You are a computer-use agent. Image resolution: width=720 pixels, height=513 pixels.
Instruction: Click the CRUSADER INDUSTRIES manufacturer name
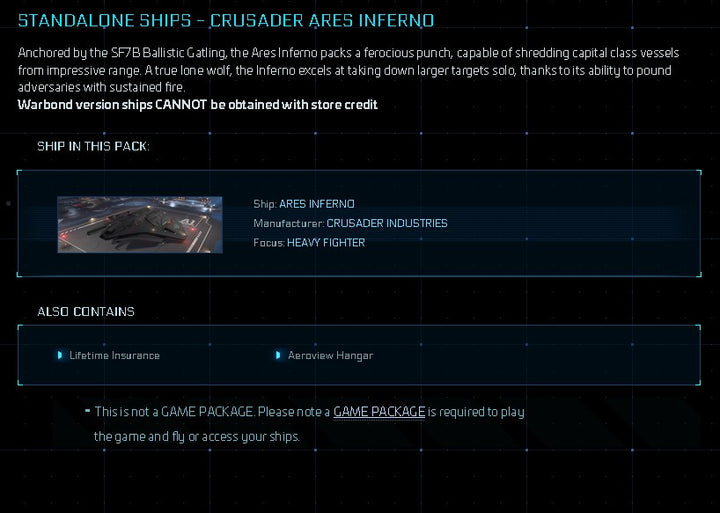point(387,223)
